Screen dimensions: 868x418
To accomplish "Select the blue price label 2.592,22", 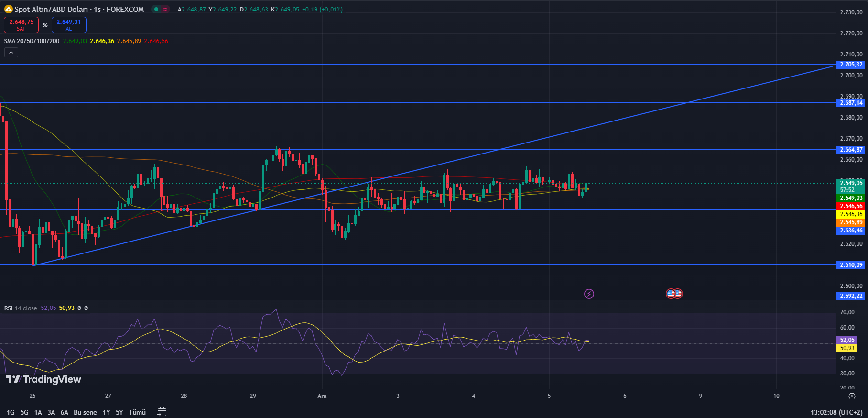I will (851, 296).
